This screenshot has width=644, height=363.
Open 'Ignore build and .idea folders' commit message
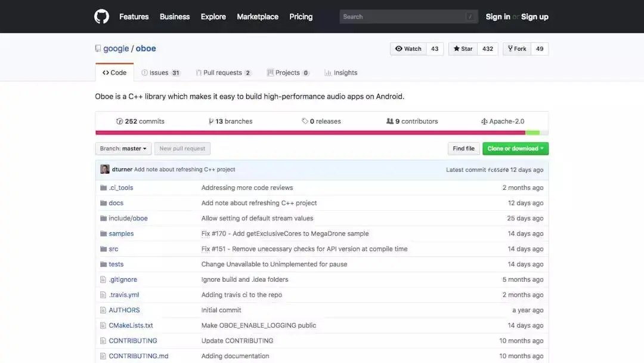point(245,279)
